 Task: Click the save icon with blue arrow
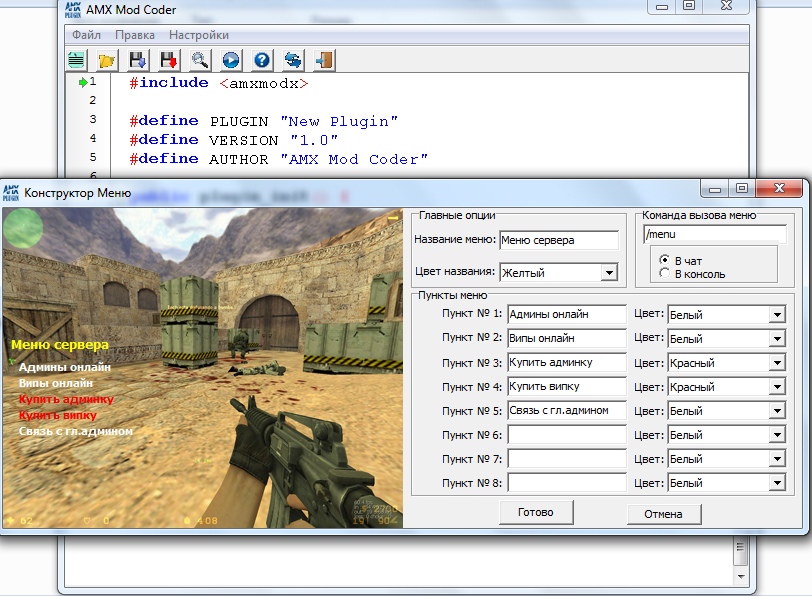click(x=138, y=60)
